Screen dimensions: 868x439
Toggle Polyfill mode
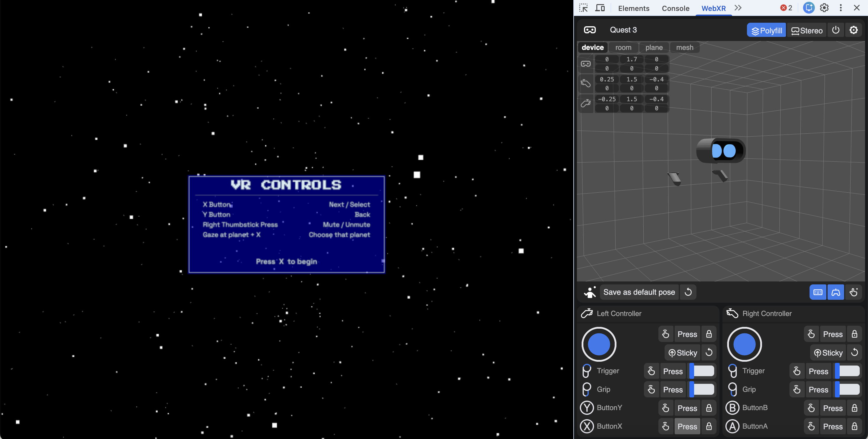coord(766,30)
